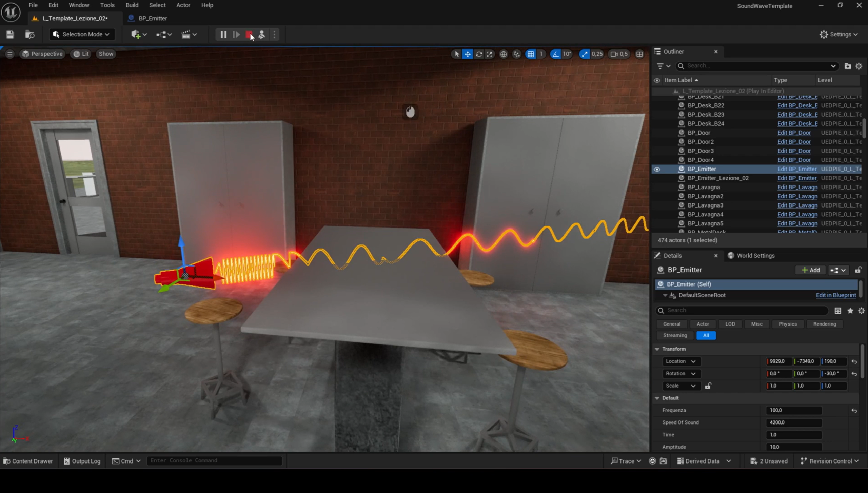
Task: Click the Frequenza value field
Action: [793, 410]
